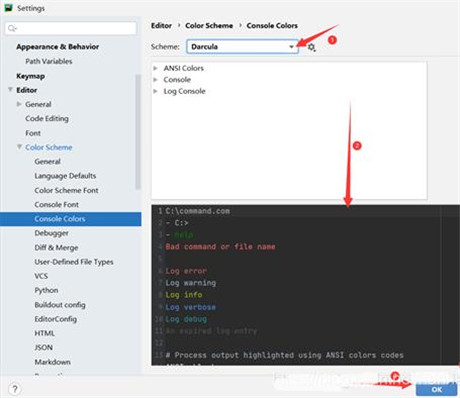Collapse the Editor tree section
This screenshot has height=398, width=460.
coord(10,90)
